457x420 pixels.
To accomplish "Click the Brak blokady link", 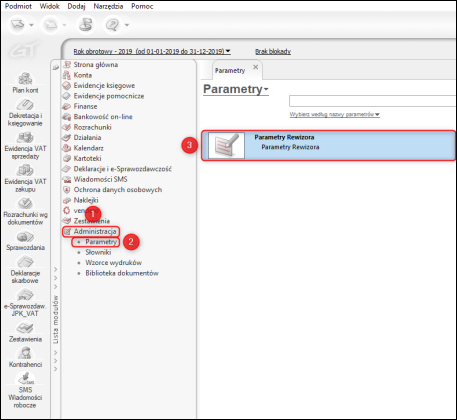I will click(x=273, y=51).
